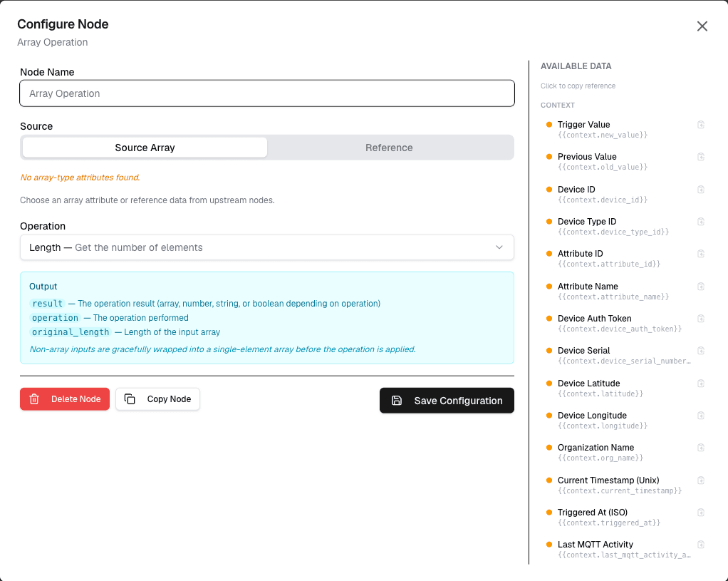Click the {{context.device_id}} reference text
This screenshot has height=581, width=728.
coord(603,200)
